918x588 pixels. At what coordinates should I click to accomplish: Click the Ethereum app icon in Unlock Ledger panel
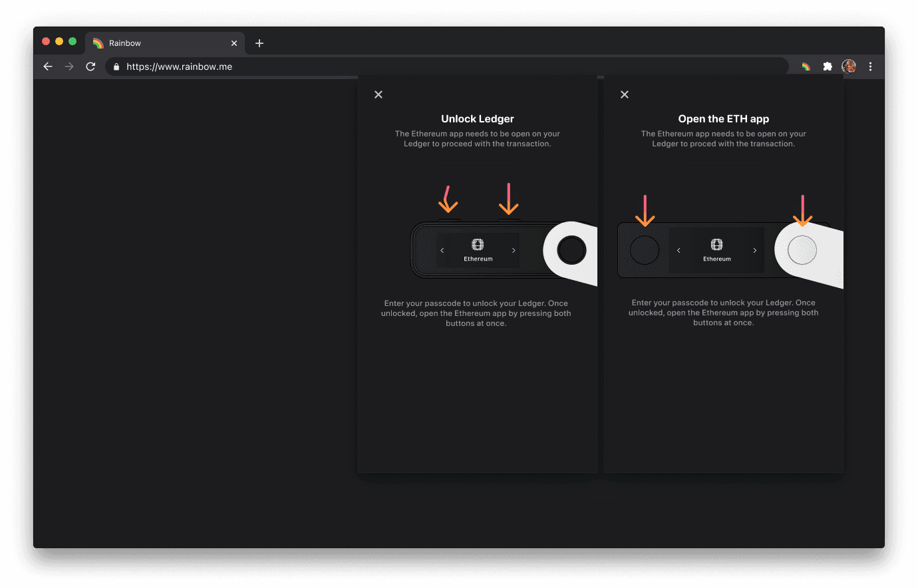[478, 244]
